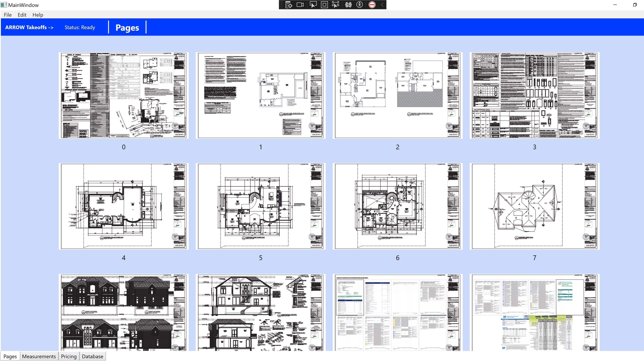Open the Help menu

[38, 15]
